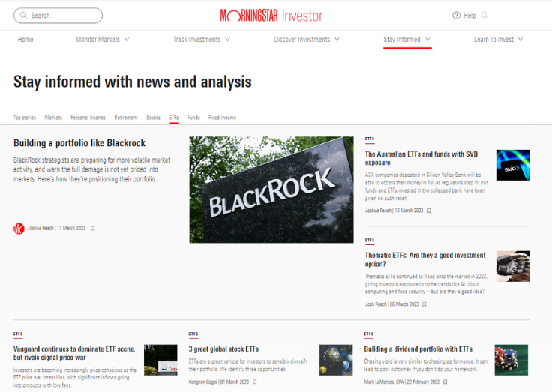Expand the Stay Informed menu chevron
The height and width of the screenshot is (392, 552).
click(x=427, y=40)
